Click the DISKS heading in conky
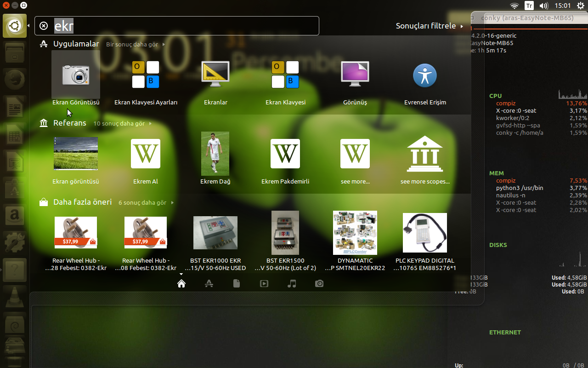Screen dimensions: 588x368 coord(498,245)
